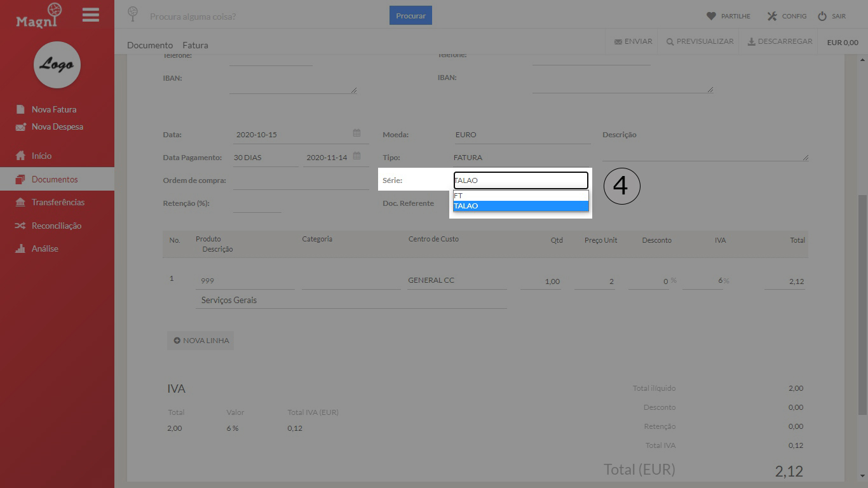Go to Início in the sidebar

click(41, 156)
